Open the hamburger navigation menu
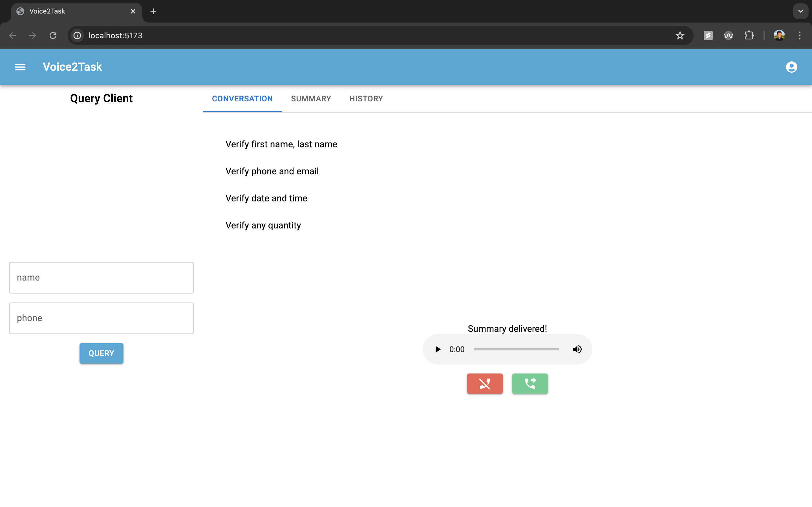 [x=20, y=67]
